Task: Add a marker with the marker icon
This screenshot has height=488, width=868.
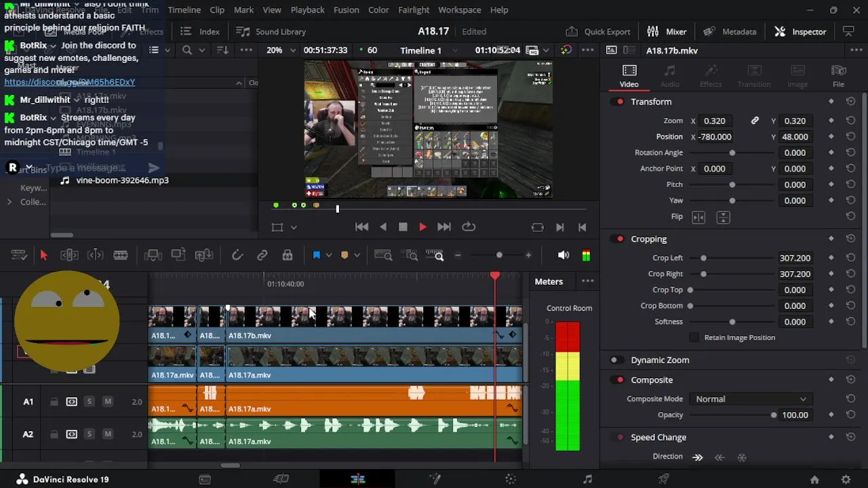Action: [344, 256]
